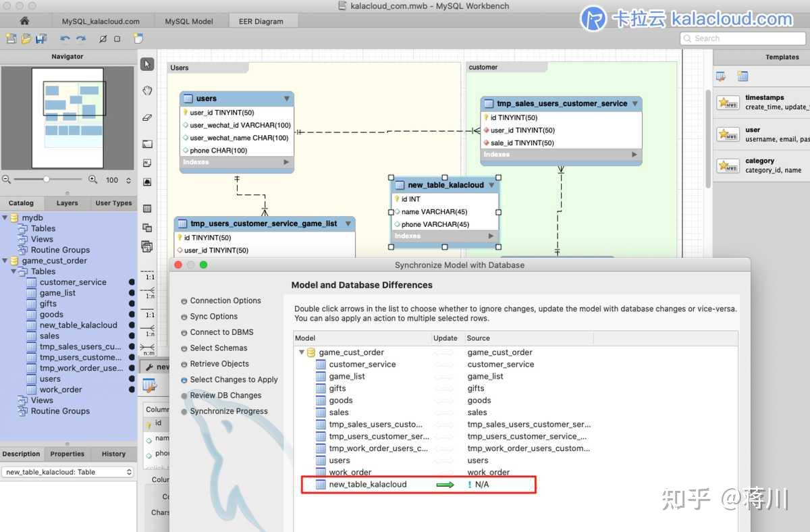Click the new document toolbar icon
The width and height of the screenshot is (810, 532).
11,40
